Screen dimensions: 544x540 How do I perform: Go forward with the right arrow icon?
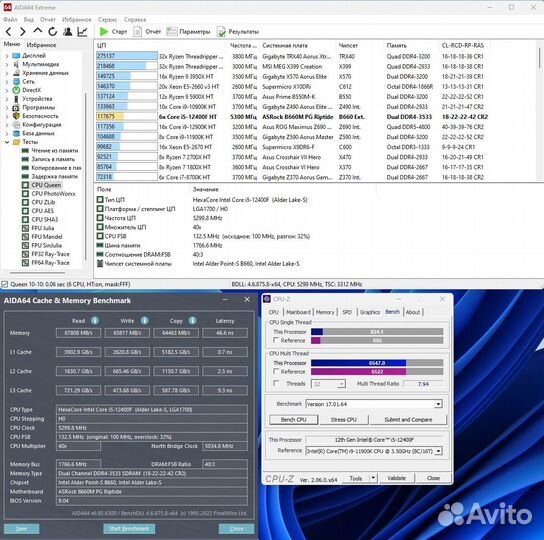(23, 32)
